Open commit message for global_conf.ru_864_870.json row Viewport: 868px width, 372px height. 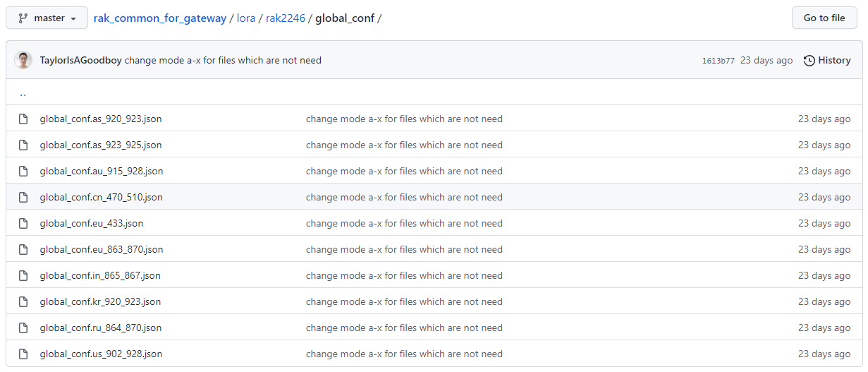(x=404, y=328)
